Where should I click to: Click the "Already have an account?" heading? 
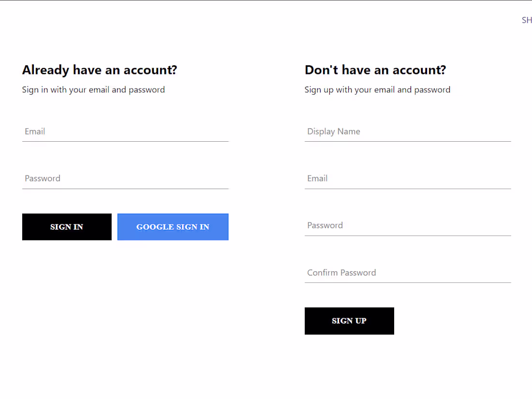(100, 70)
